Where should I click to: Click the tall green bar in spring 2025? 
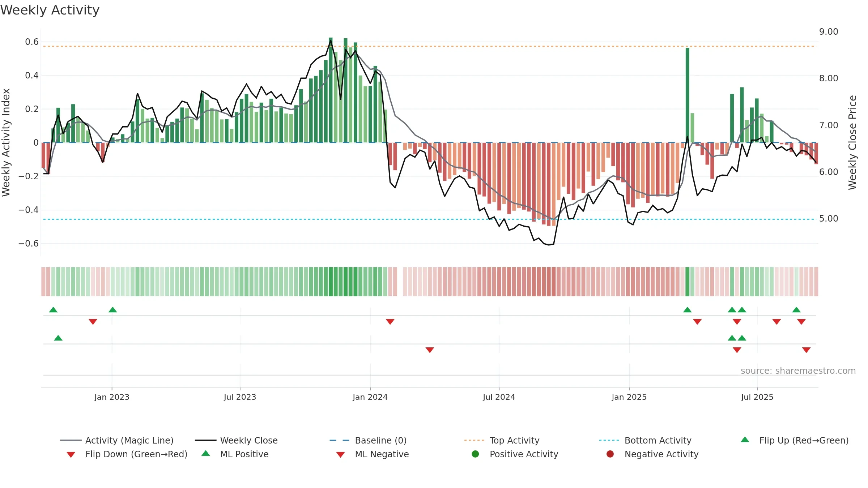point(688,95)
